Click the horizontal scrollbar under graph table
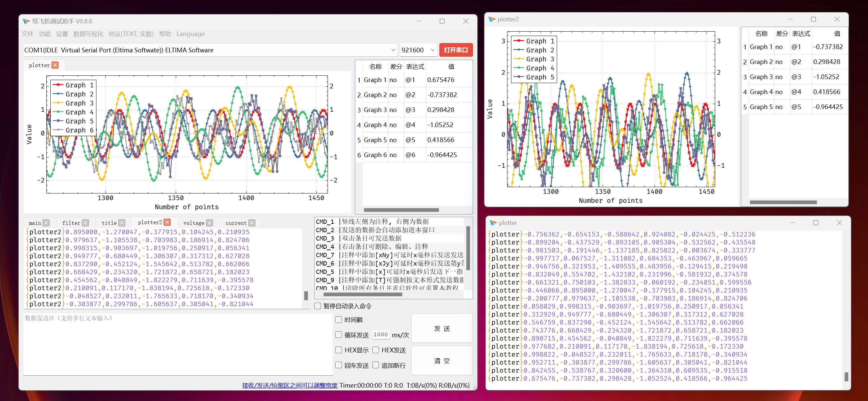The image size is (868, 401). coord(401,210)
